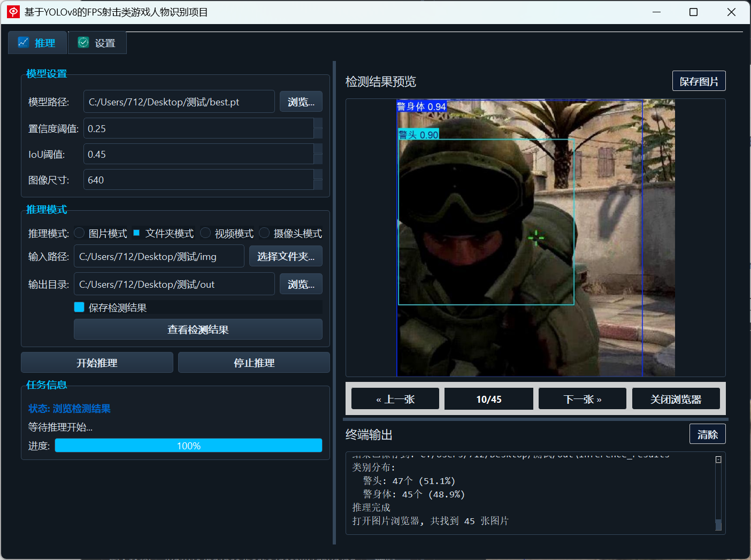Viewport: 751px width, 560px height.
Task: Decrease the 图像尺寸 value with the down arrow
Action: click(x=318, y=185)
